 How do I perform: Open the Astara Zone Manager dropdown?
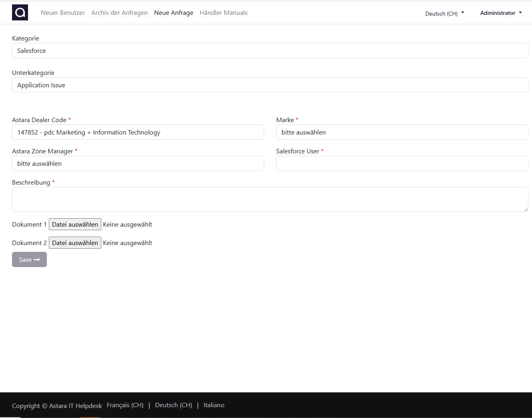[138, 164]
